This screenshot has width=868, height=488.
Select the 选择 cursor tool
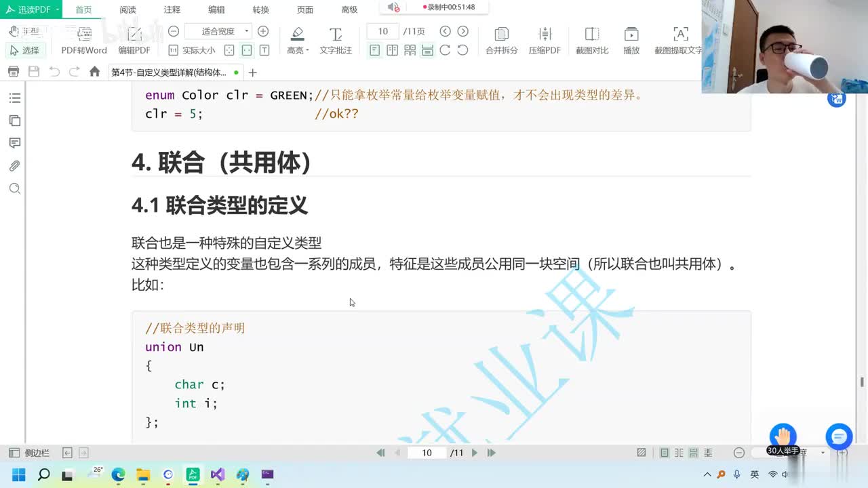click(24, 50)
